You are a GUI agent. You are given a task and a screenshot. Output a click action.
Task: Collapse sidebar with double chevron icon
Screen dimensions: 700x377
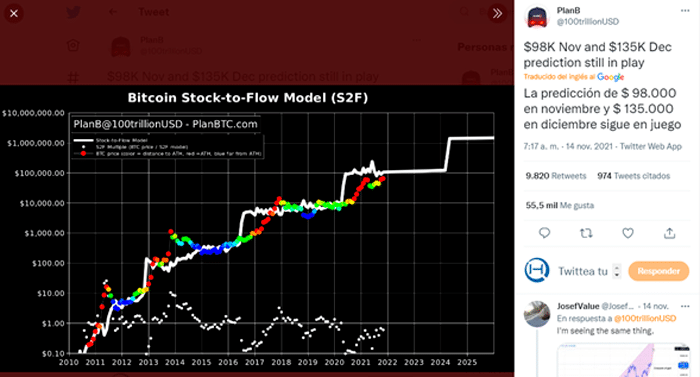tap(497, 13)
